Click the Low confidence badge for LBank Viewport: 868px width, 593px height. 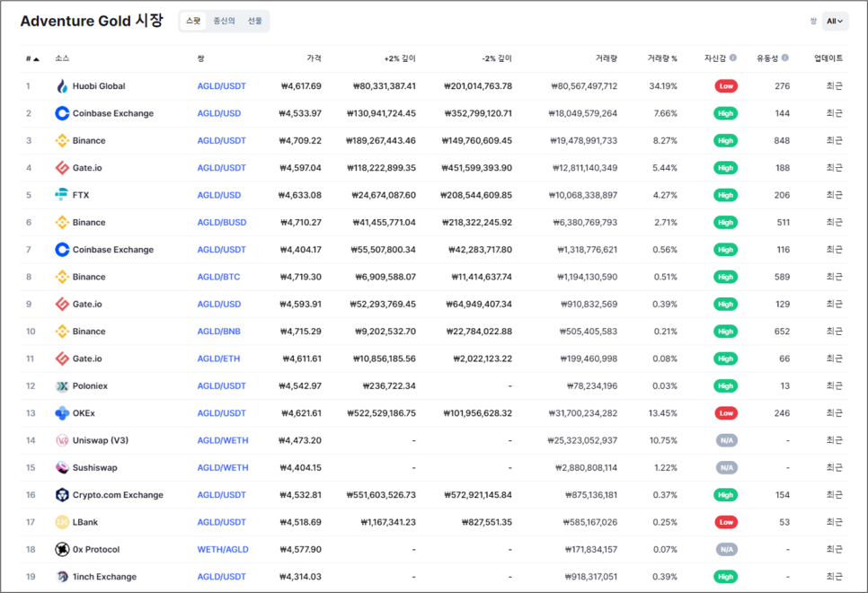[x=726, y=522]
